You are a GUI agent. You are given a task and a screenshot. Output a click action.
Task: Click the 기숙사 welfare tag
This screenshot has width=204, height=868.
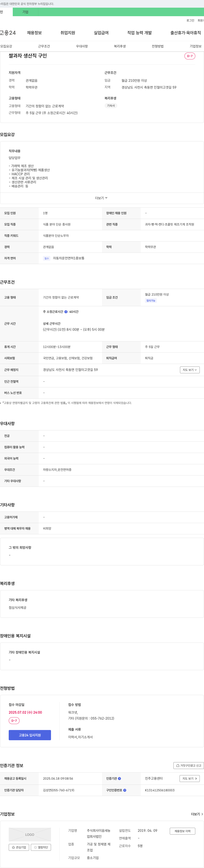[111, 105]
